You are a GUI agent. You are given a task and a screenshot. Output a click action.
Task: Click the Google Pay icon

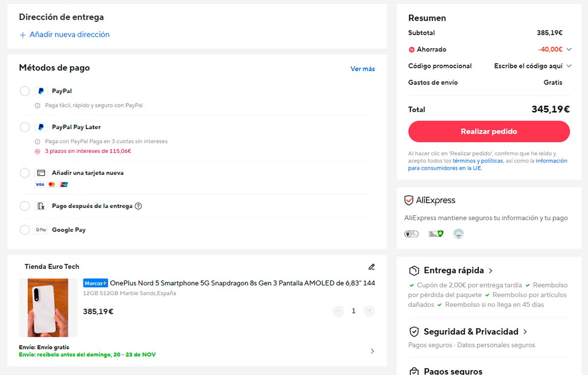[x=41, y=229]
